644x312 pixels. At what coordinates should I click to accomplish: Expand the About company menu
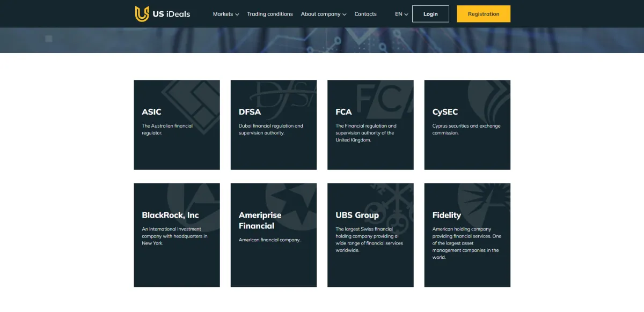point(324,14)
